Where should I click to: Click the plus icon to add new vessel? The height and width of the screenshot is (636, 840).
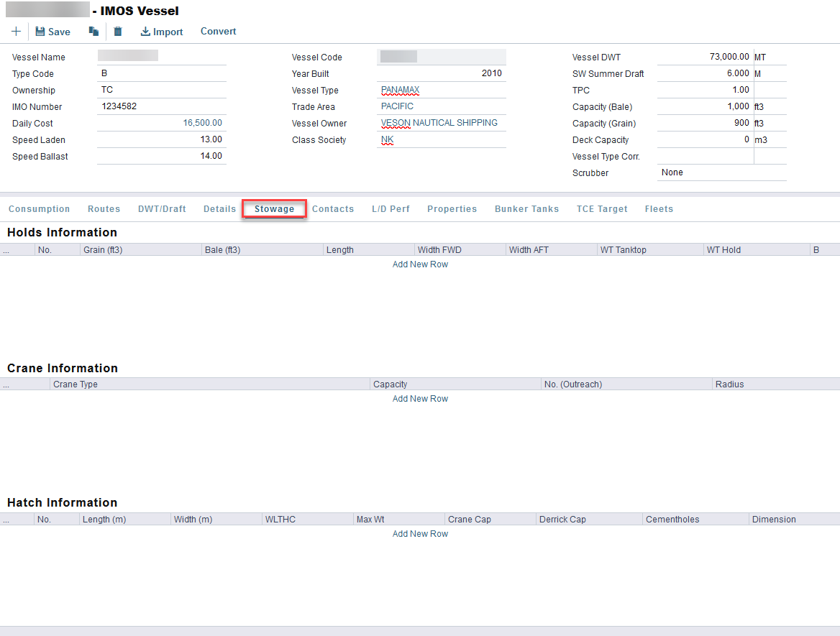[16, 32]
